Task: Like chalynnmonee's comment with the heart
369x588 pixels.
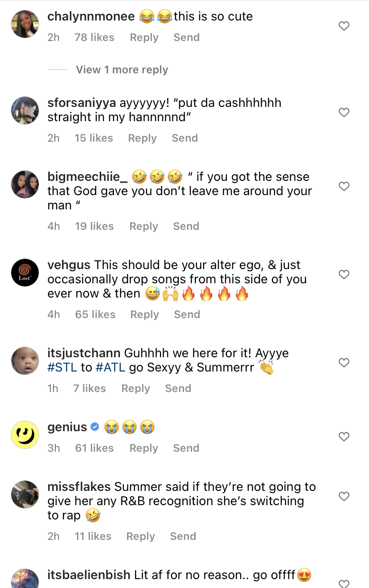Action: (344, 26)
